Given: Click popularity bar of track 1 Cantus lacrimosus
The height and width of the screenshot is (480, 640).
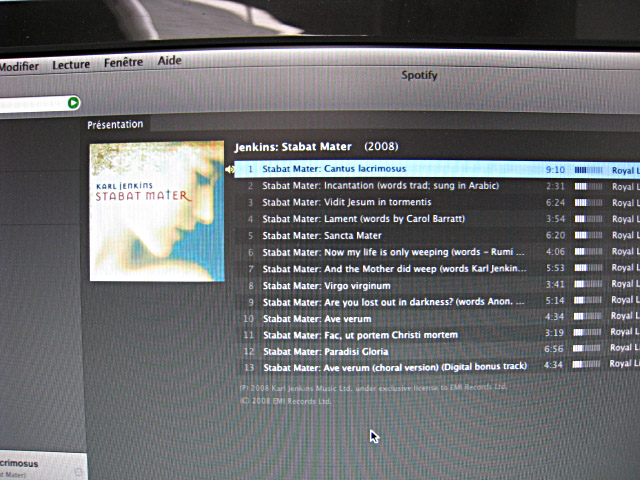Looking at the screenshot, I should coord(588,170).
